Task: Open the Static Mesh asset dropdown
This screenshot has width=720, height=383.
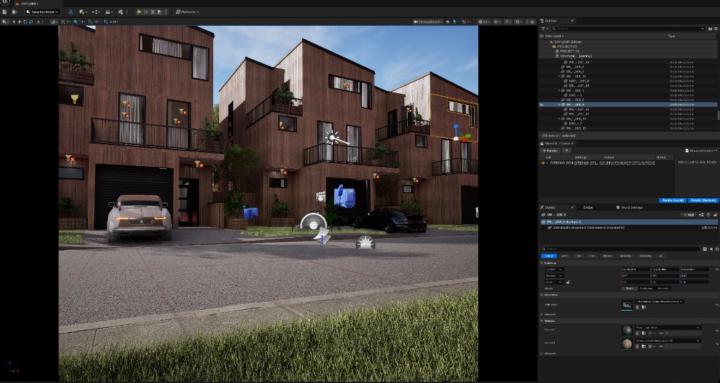Action: pyautogui.click(x=660, y=302)
